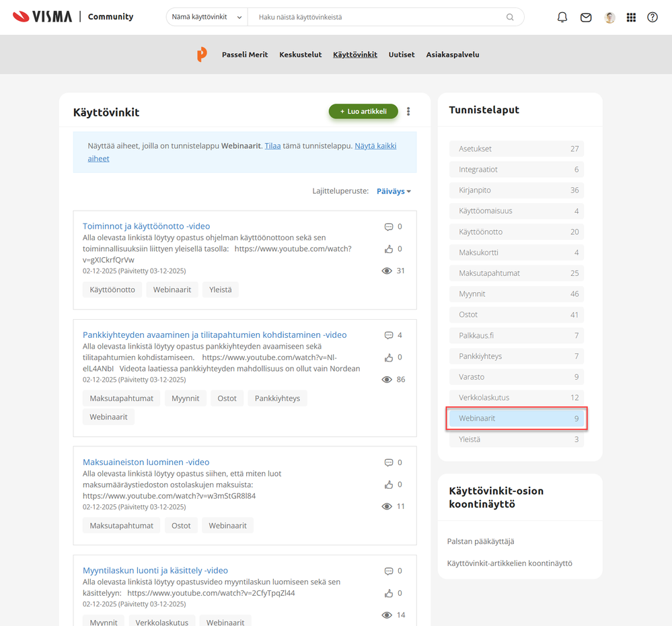Click views eye icon on Pankkiyhteyden avaaminen article
This screenshot has width=672, height=626.
click(387, 380)
